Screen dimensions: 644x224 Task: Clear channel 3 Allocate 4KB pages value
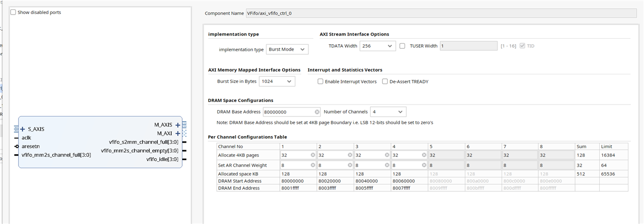(x=387, y=155)
